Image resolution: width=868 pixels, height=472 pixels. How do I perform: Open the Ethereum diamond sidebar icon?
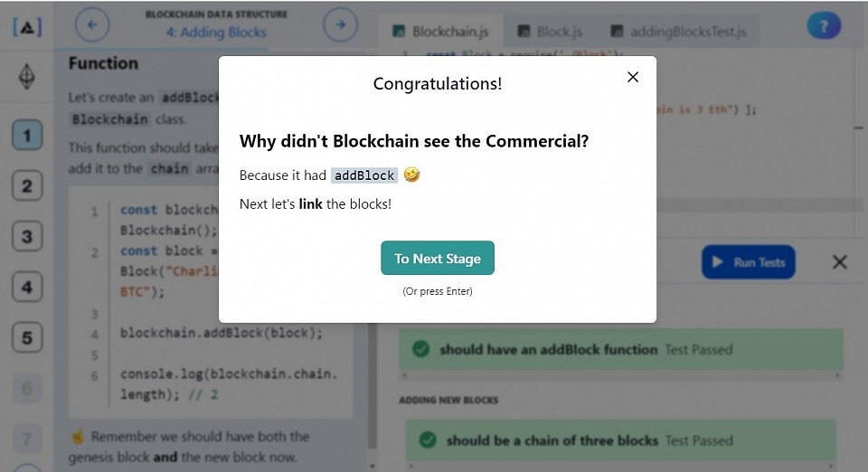coord(27,76)
